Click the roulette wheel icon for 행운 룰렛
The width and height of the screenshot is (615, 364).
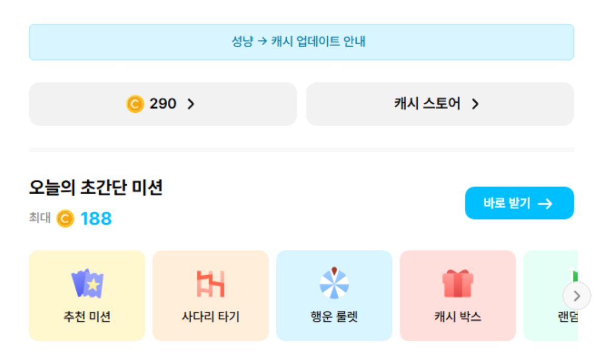[x=334, y=283]
